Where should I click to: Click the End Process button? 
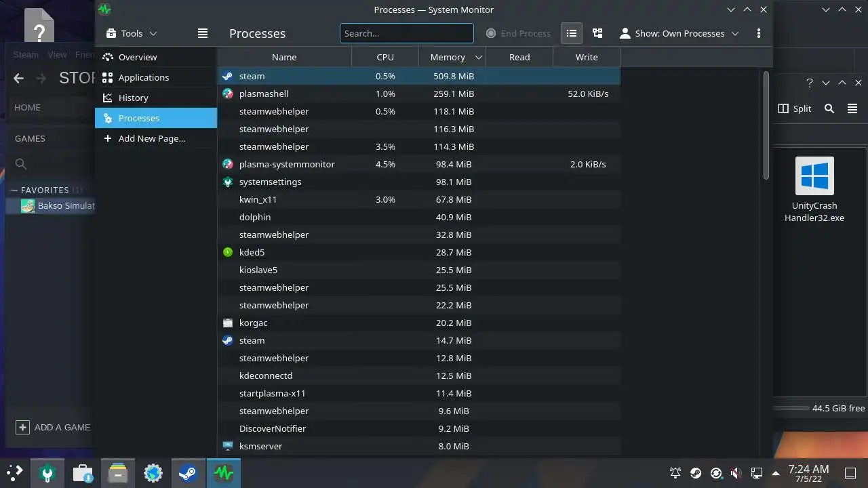pyautogui.click(x=518, y=33)
